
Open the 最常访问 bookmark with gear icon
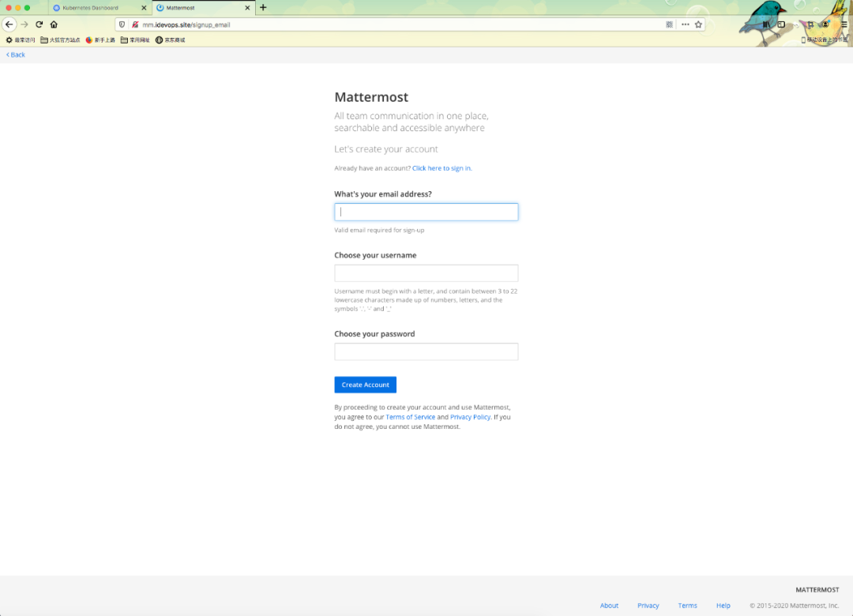click(20, 40)
